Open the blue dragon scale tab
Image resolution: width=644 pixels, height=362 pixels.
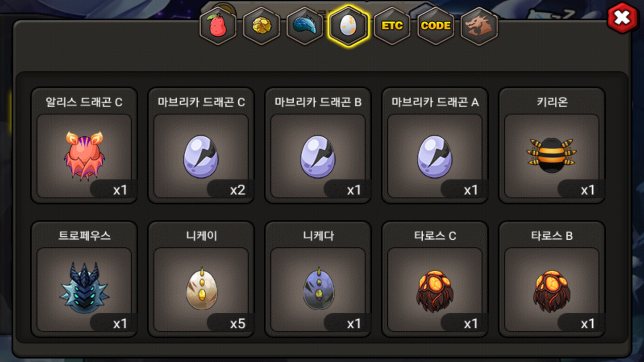[305, 26]
